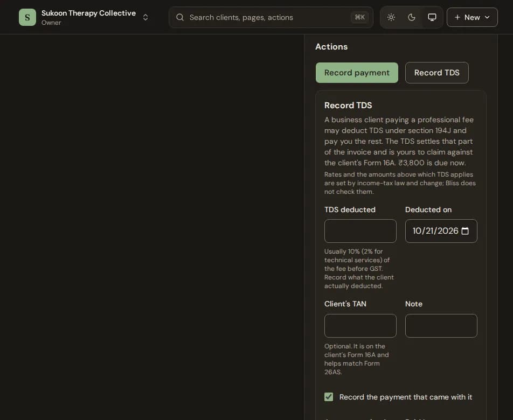Switch to light theme sun icon
Screen dimensions: 513x420
pyautogui.click(x=391, y=17)
